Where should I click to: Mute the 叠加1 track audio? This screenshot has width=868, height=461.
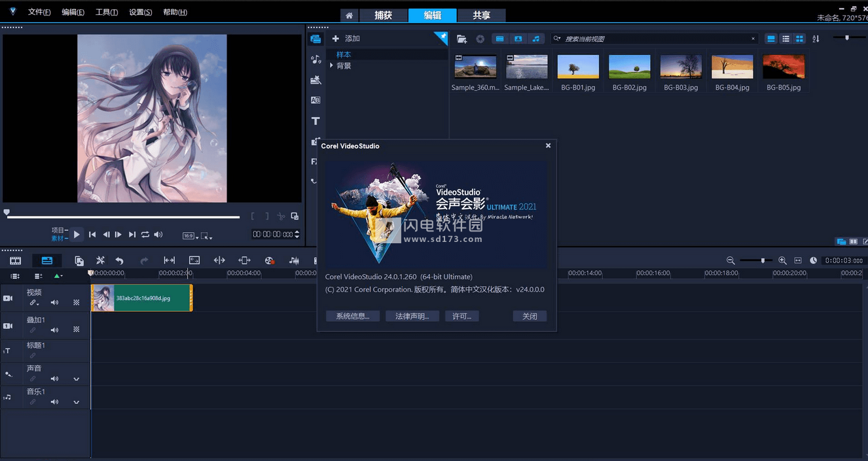click(54, 330)
